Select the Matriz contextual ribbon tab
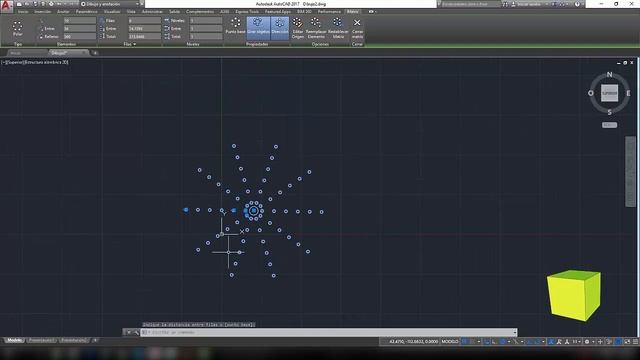This screenshot has width=640, height=360. click(x=353, y=12)
